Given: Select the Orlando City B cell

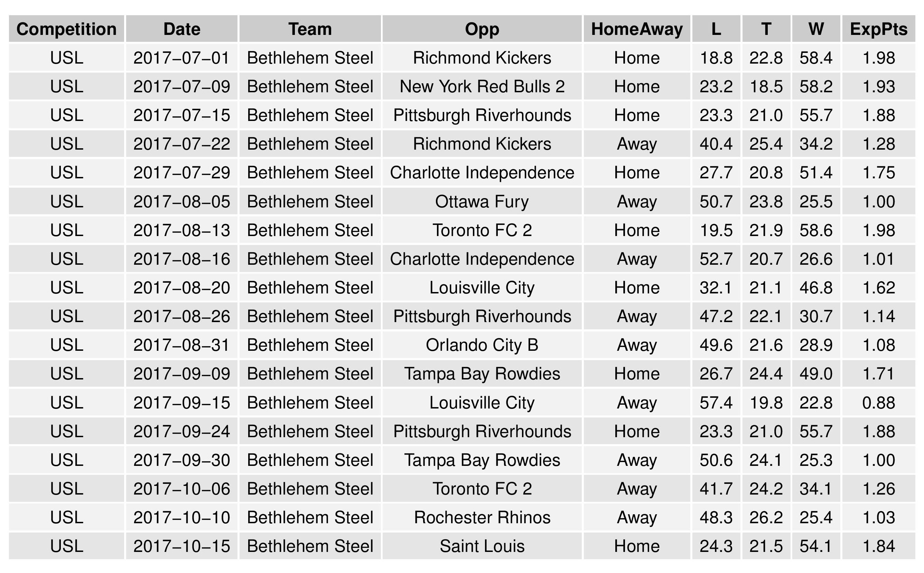Looking at the screenshot, I should point(482,345).
